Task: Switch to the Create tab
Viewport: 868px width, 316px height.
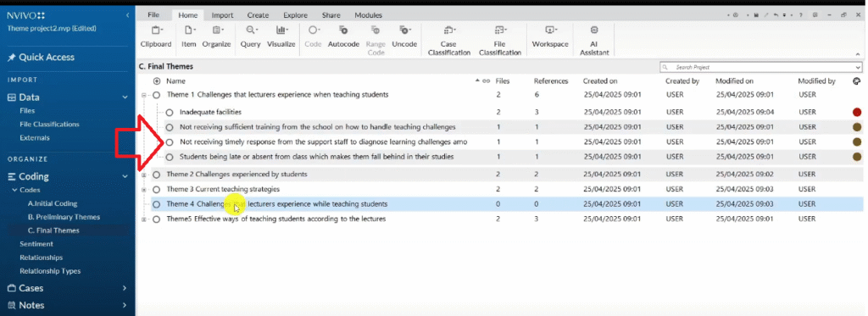Action: coord(258,15)
